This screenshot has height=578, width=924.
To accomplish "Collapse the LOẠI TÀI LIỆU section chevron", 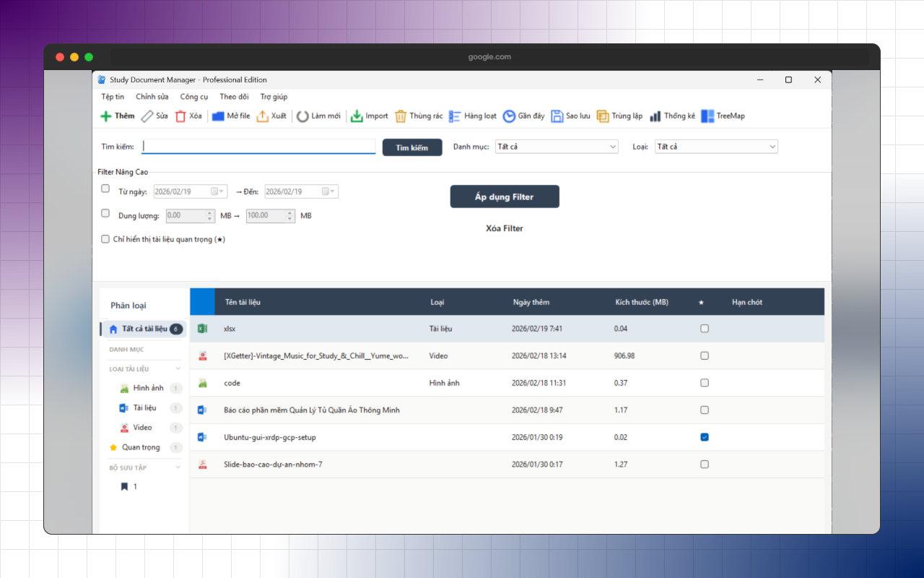I will coord(178,369).
